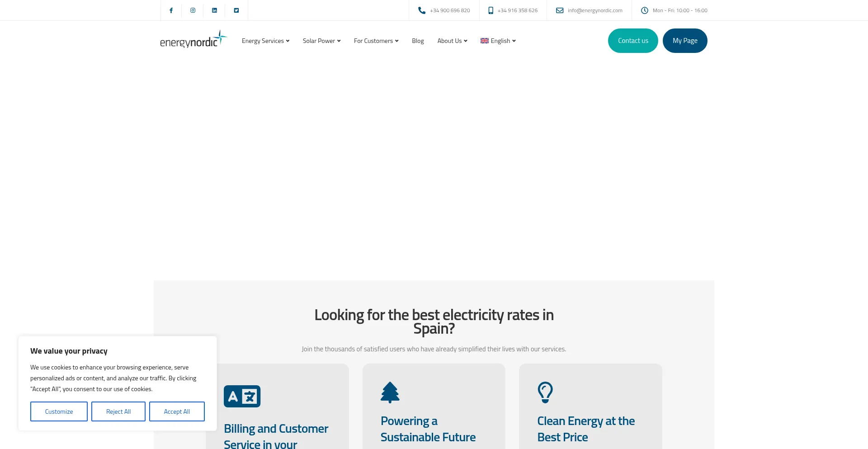Open the English language selector
The height and width of the screenshot is (449, 868).
(x=498, y=41)
